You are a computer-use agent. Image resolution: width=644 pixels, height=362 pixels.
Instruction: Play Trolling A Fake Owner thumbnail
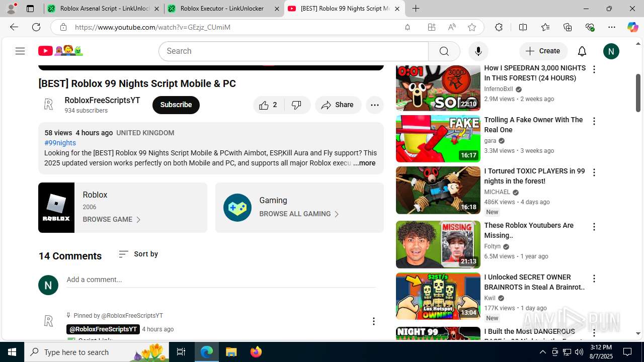(x=438, y=139)
